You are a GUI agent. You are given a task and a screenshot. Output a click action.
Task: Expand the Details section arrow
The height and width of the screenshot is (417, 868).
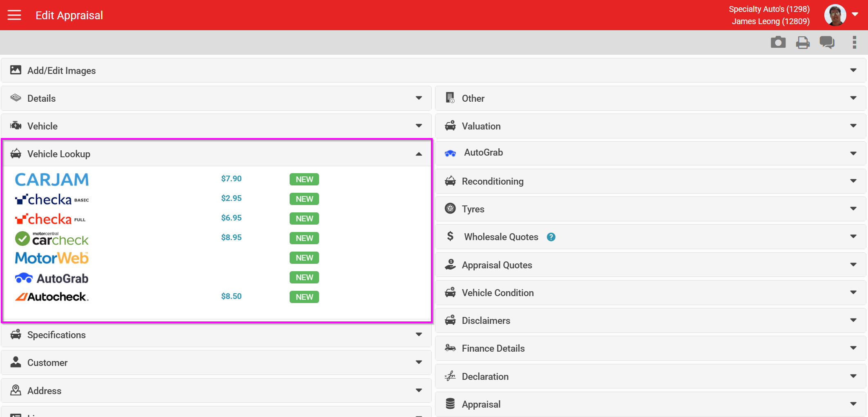(x=419, y=98)
